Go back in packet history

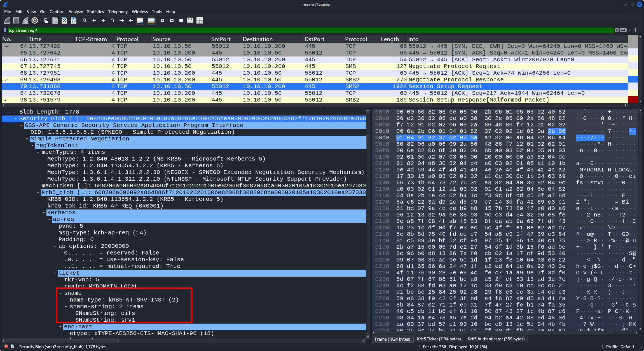tap(94, 20)
